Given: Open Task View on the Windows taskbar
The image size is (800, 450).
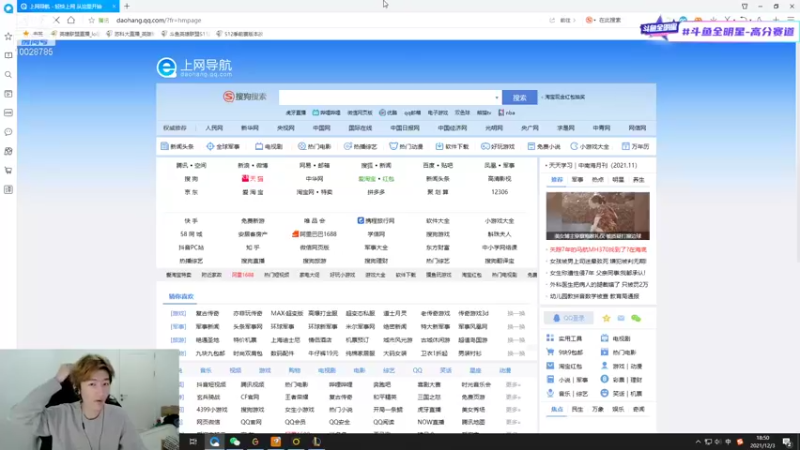Looking at the screenshot, I should click(x=193, y=441).
